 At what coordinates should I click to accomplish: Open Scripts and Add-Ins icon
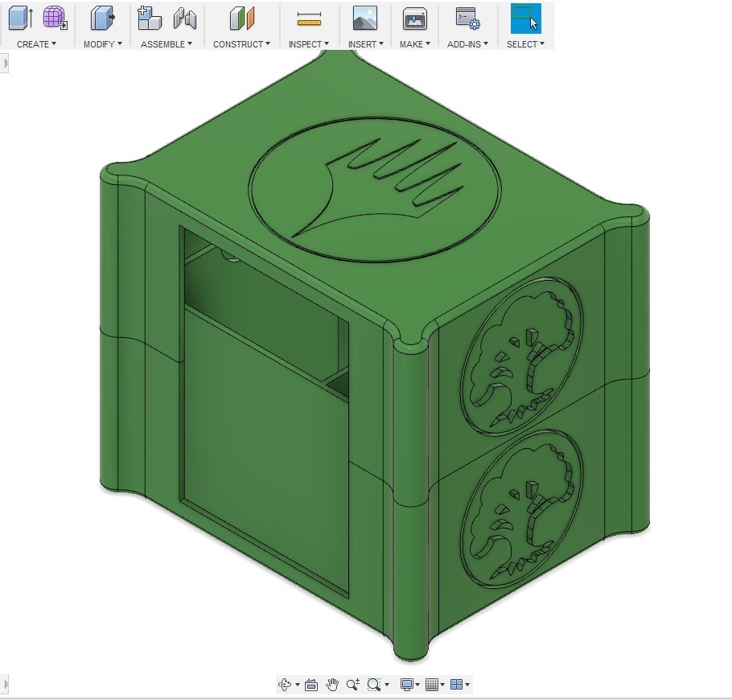click(x=467, y=18)
